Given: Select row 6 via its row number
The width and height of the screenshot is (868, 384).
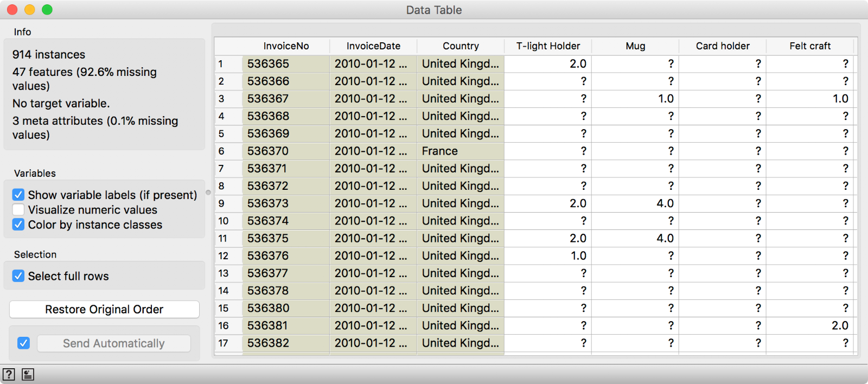Looking at the screenshot, I should click(222, 151).
